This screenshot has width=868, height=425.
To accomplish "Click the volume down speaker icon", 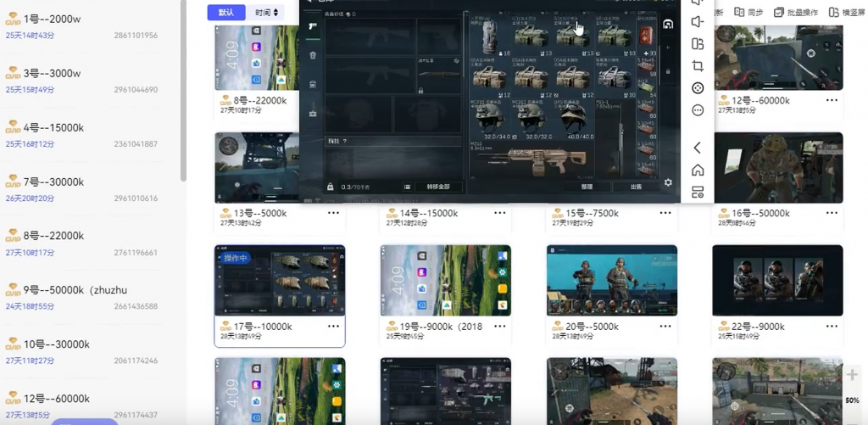I will tap(698, 22).
